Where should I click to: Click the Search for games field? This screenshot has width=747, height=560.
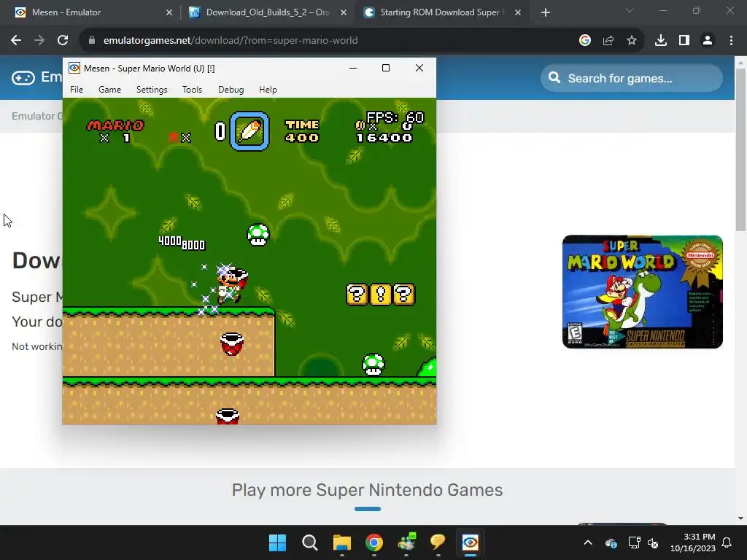(x=631, y=78)
